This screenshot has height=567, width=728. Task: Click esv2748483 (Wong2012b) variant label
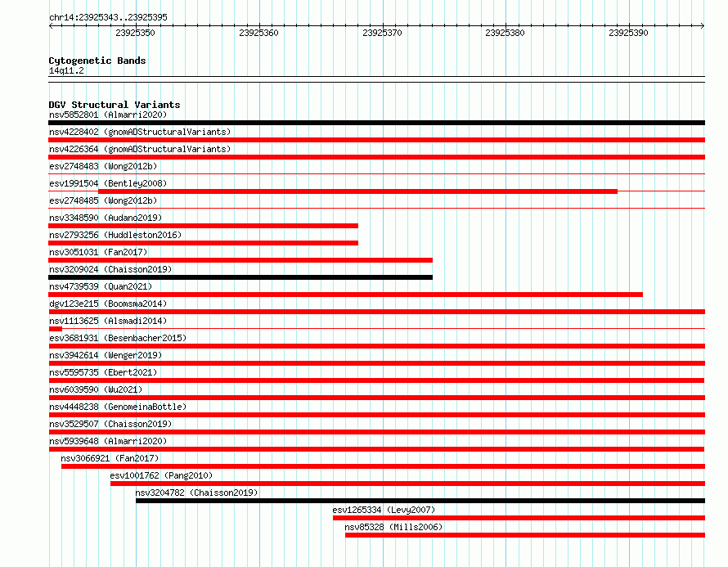pyautogui.click(x=103, y=166)
